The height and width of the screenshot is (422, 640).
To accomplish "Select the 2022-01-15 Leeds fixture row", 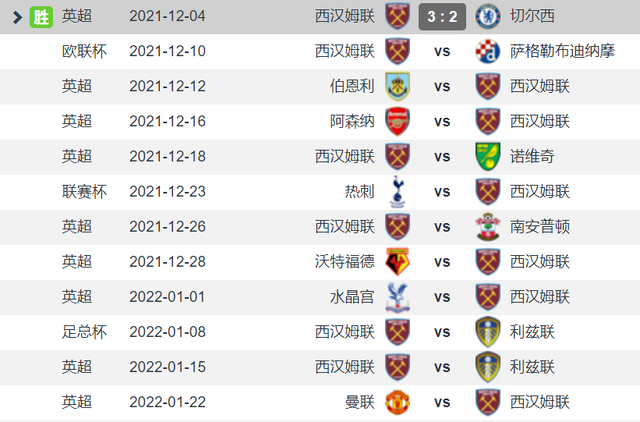I will [320, 367].
